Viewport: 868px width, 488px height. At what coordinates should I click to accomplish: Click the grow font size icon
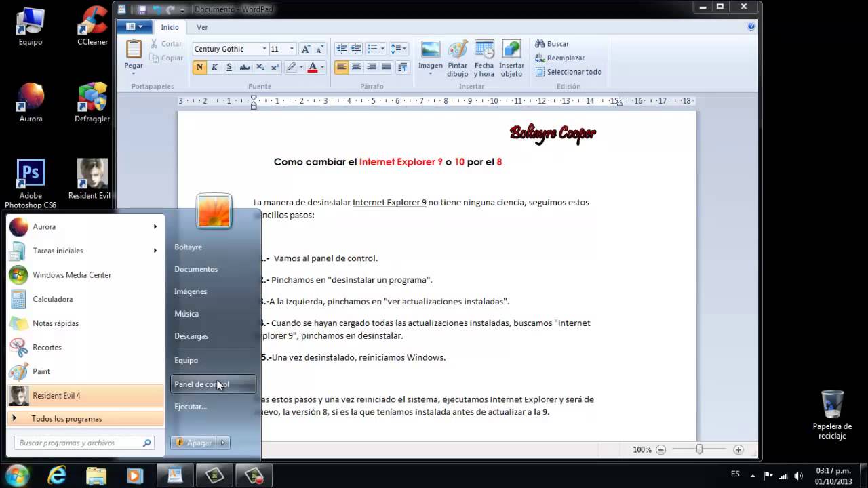click(x=306, y=49)
